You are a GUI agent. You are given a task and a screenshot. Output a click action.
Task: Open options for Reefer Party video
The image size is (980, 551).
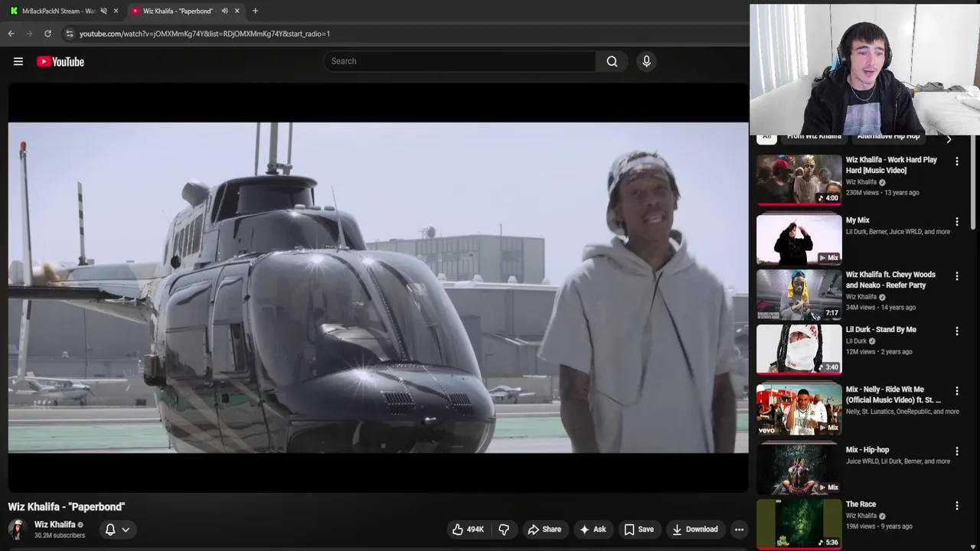click(x=956, y=275)
